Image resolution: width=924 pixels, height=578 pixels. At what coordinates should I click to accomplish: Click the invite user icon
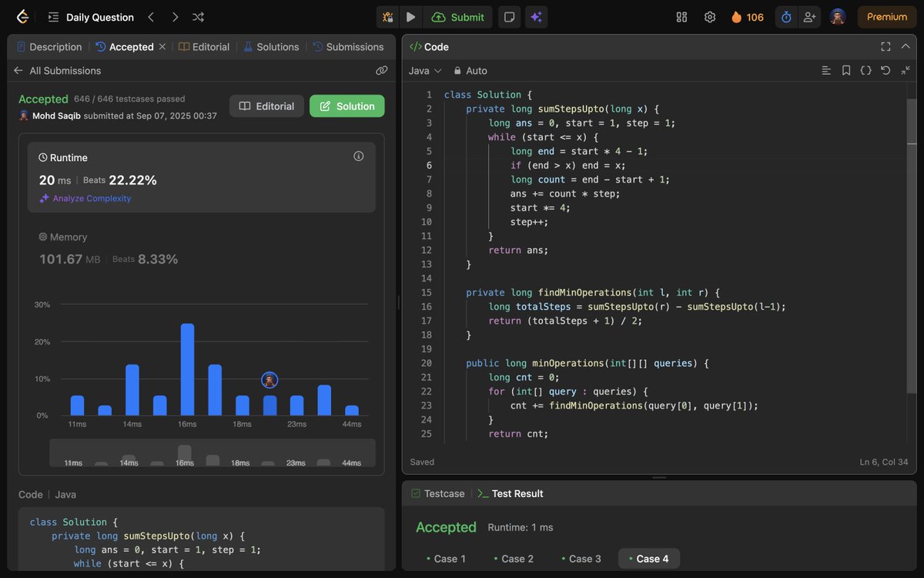(808, 17)
